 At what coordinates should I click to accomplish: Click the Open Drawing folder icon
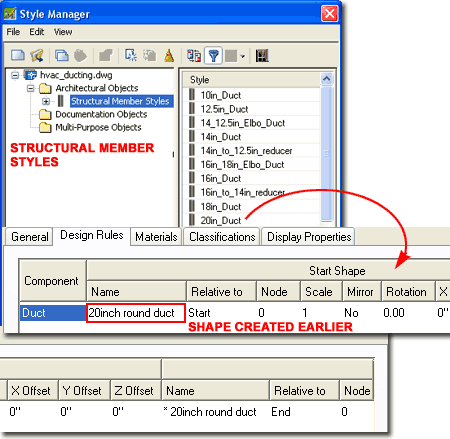pos(37,55)
